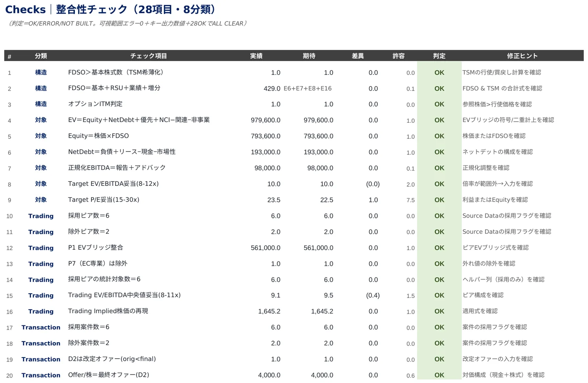The image size is (588, 383).
Task: Select hint FDSO & TSM の合計式を確認
Action: [502, 89]
